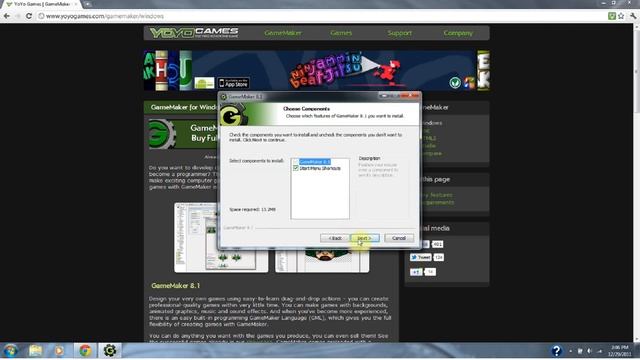Click the HTML5 link in sidebar
Viewport: 640px width, 360px height.
[x=429, y=138]
